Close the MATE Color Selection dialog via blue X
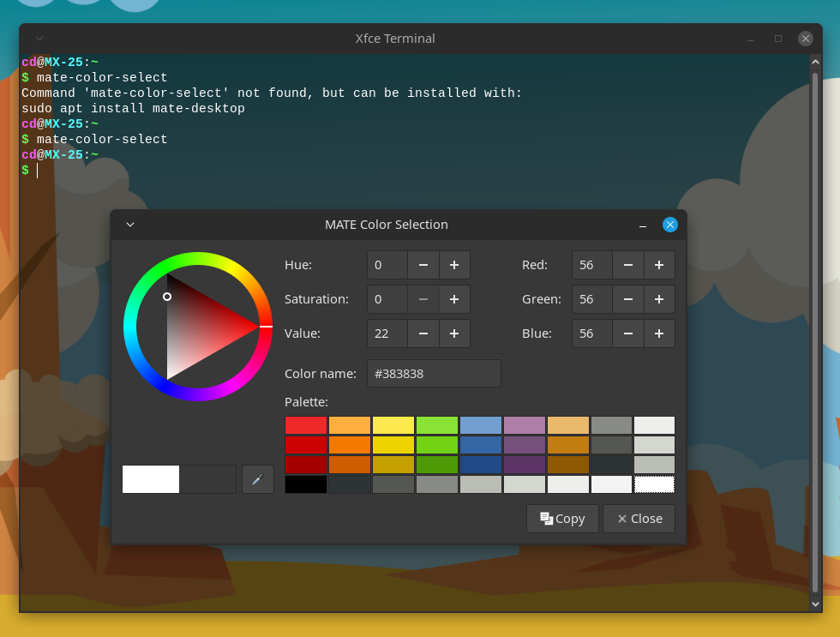 669,225
